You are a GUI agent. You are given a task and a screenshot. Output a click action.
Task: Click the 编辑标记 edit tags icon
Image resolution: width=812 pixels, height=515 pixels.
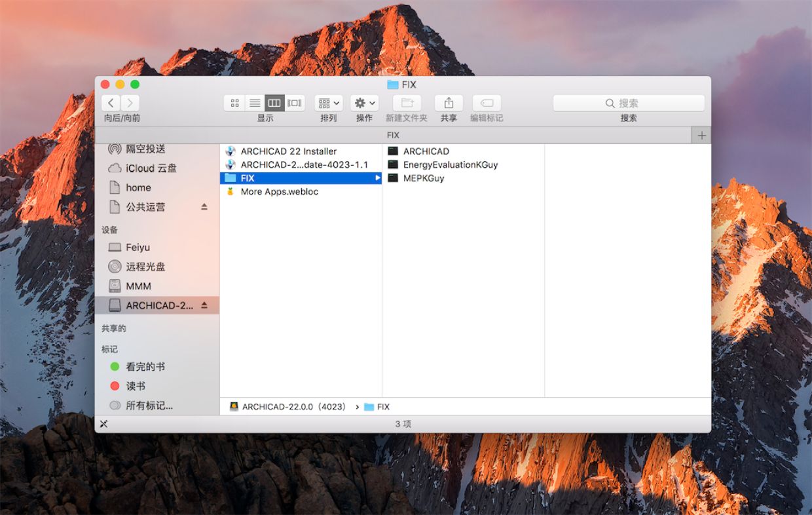point(487,103)
